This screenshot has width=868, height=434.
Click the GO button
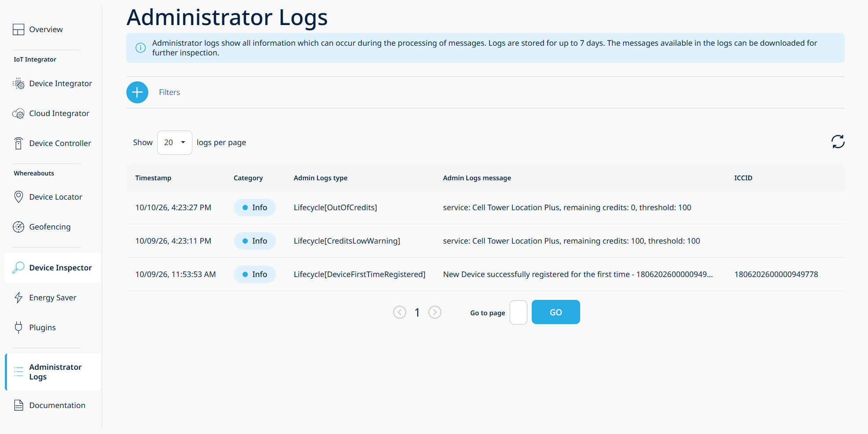[x=556, y=312]
